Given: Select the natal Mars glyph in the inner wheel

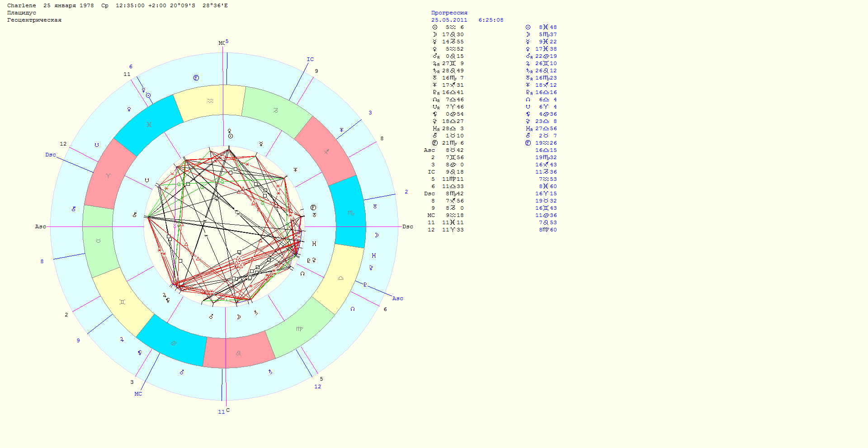Looking at the screenshot, I should pyautogui.click(x=211, y=316).
